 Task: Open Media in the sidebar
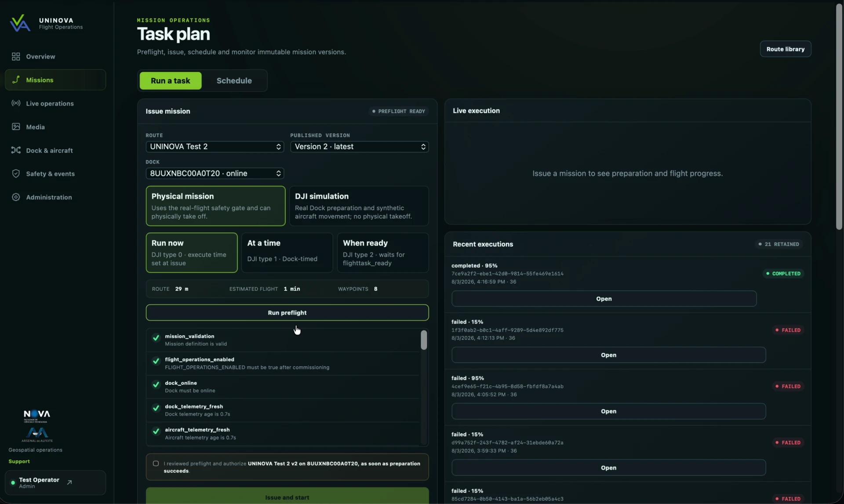(55, 127)
